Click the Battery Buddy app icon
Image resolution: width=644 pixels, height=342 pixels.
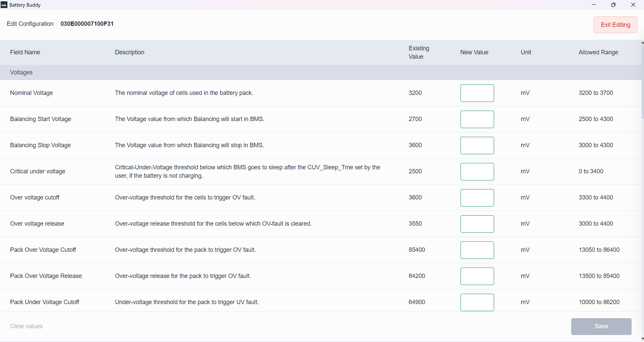coord(4,5)
